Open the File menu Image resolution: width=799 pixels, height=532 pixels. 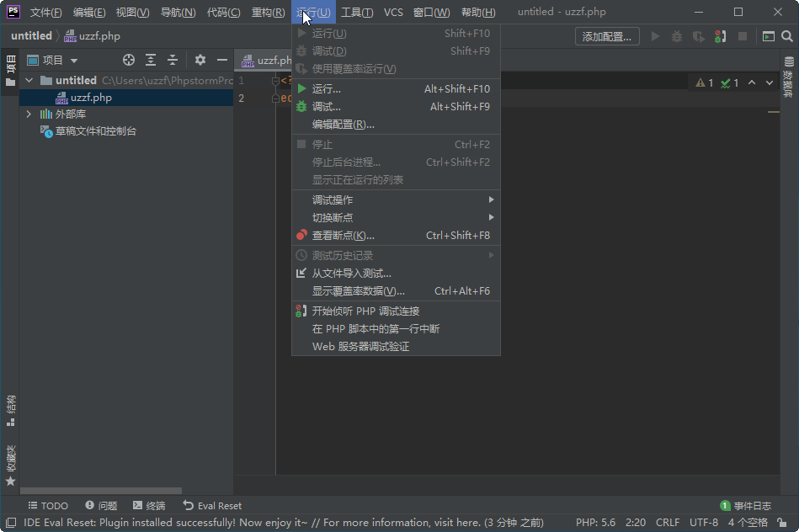point(45,13)
